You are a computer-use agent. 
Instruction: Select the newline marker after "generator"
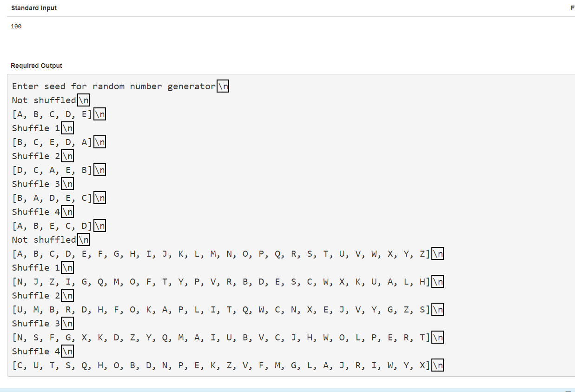pos(223,86)
